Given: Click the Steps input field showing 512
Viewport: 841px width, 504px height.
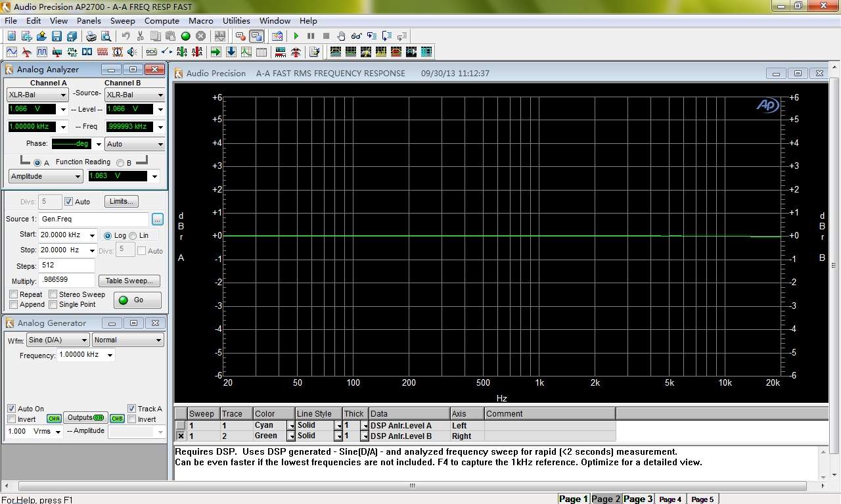Looking at the screenshot, I should [x=67, y=265].
